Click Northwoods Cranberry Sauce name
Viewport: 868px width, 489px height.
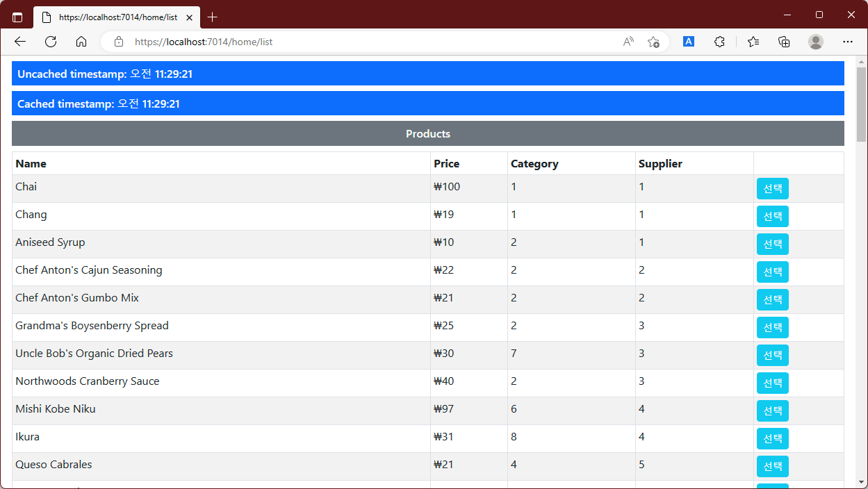pos(88,381)
